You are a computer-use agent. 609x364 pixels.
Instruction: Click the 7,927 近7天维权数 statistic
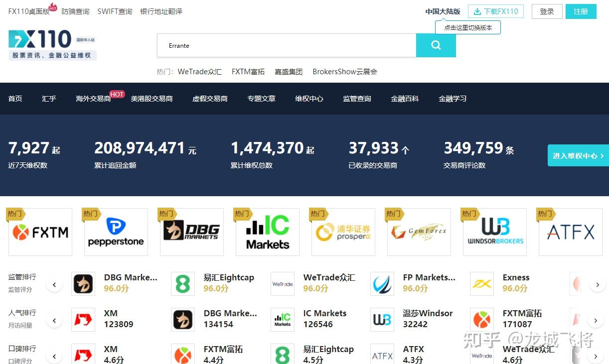tap(34, 154)
